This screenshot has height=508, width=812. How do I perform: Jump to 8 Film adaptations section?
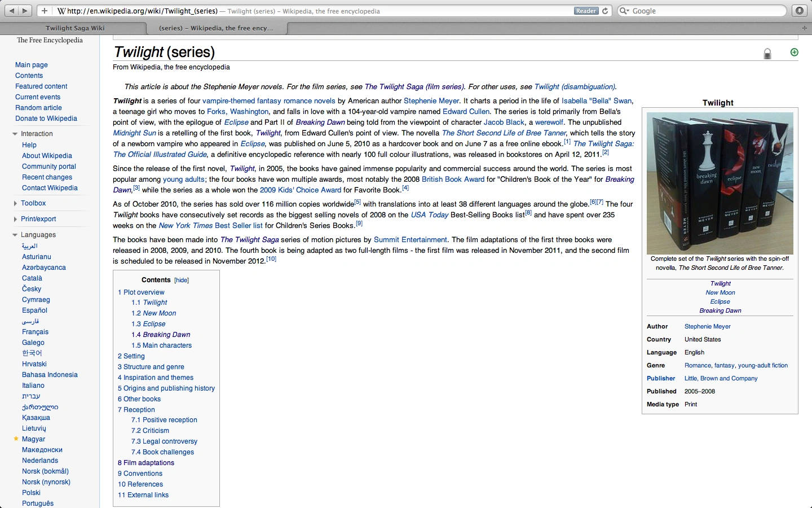[x=146, y=463]
